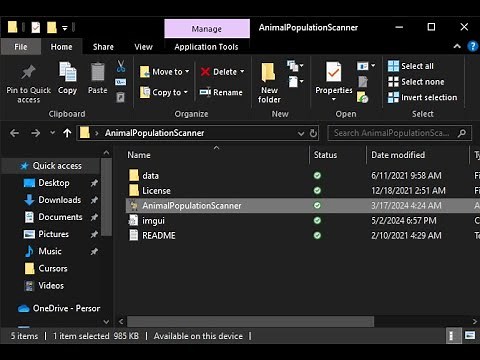Viewport: 480px width, 360px height.
Task: Click the New folder icon
Action: (268, 72)
